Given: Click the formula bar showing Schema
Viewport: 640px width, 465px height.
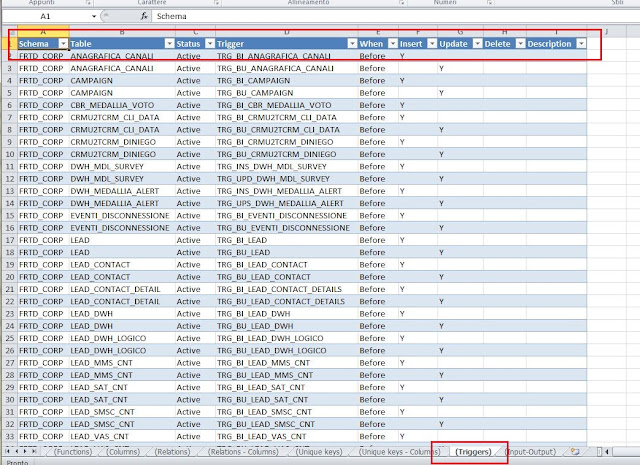Looking at the screenshot, I should click(x=395, y=16).
